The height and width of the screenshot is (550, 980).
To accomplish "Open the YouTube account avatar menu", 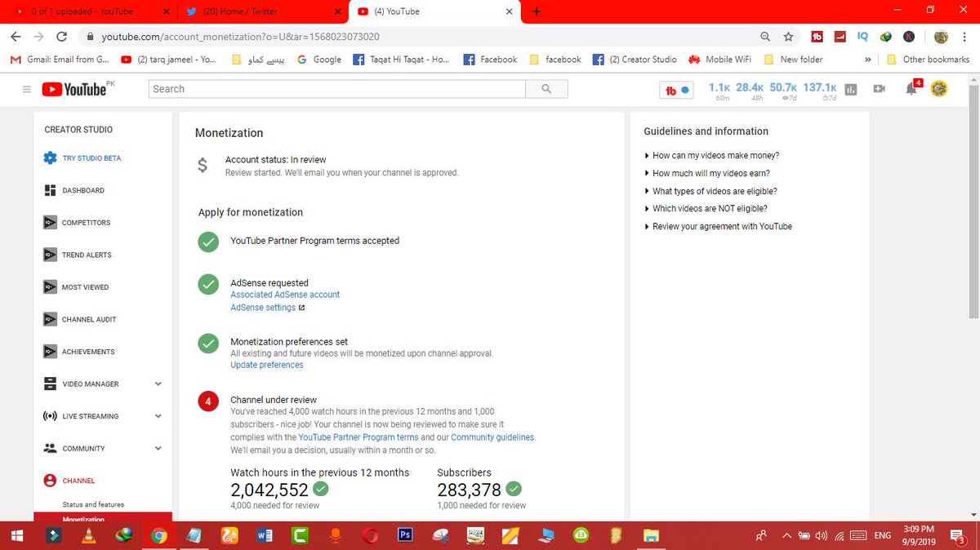I will pos(939,89).
